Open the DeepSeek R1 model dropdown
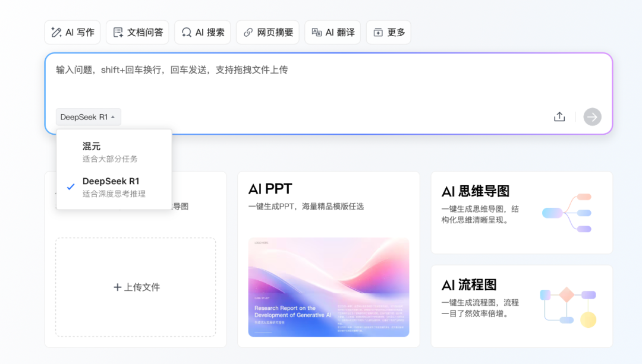 coord(88,117)
